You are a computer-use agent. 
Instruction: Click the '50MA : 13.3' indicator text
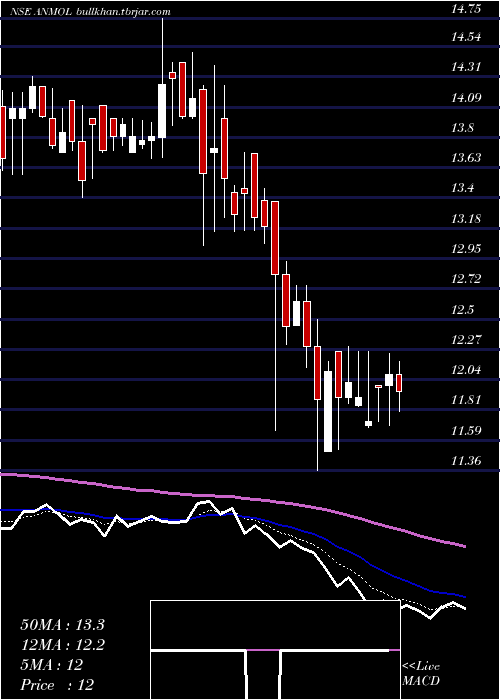click(62, 625)
